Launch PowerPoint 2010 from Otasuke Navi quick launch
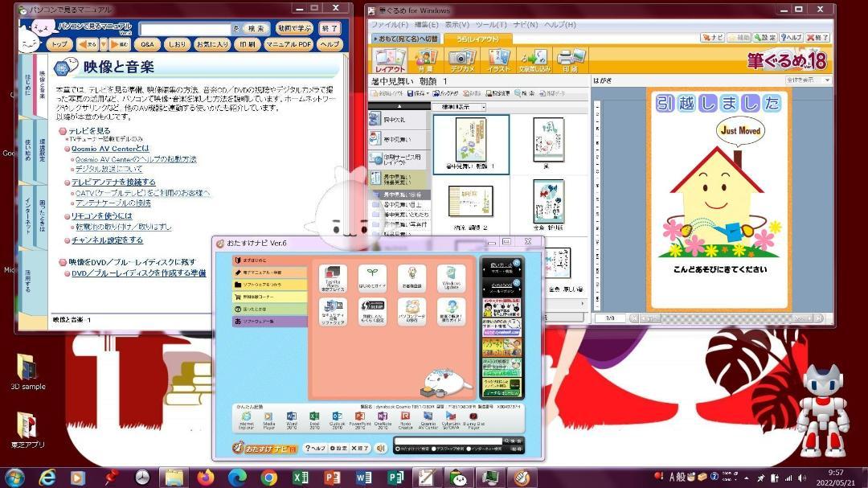This screenshot has height=488, width=868. tap(360, 420)
